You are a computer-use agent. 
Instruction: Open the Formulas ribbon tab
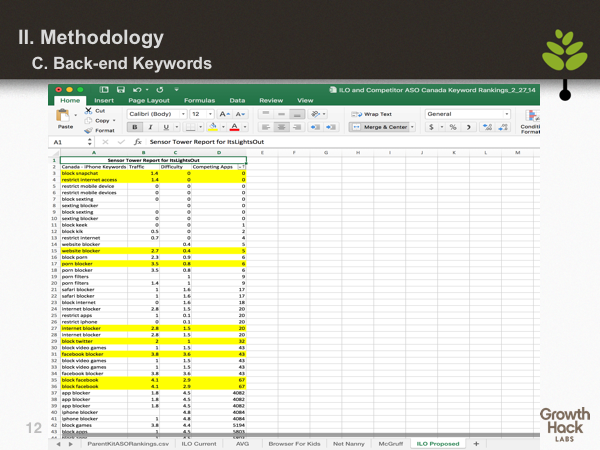(x=199, y=100)
